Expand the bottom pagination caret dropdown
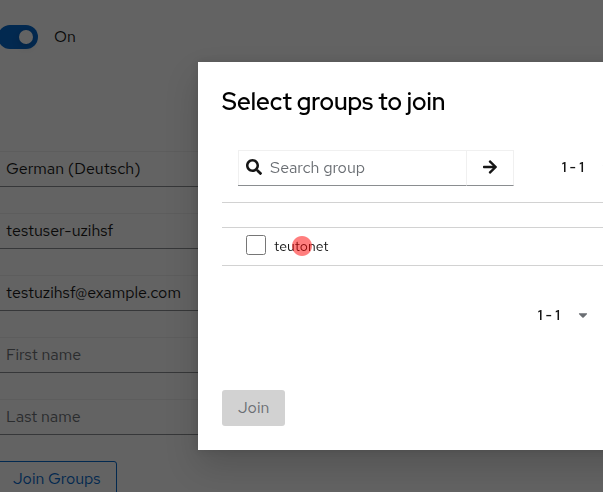603x492 pixels. tap(583, 316)
